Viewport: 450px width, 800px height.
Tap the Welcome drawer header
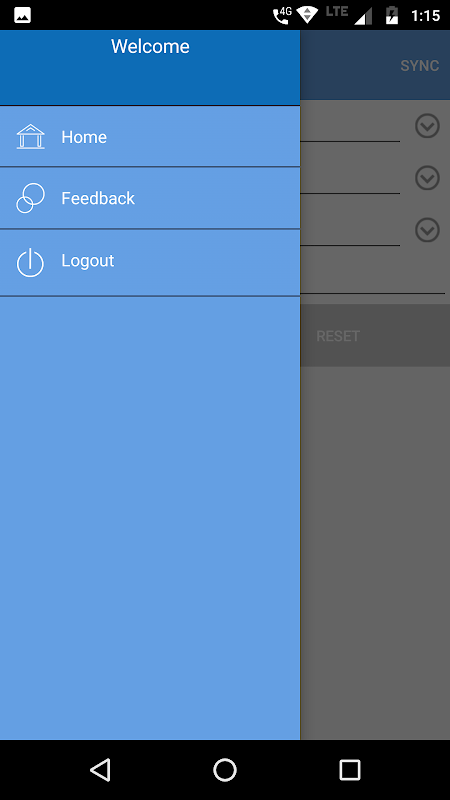(x=150, y=67)
